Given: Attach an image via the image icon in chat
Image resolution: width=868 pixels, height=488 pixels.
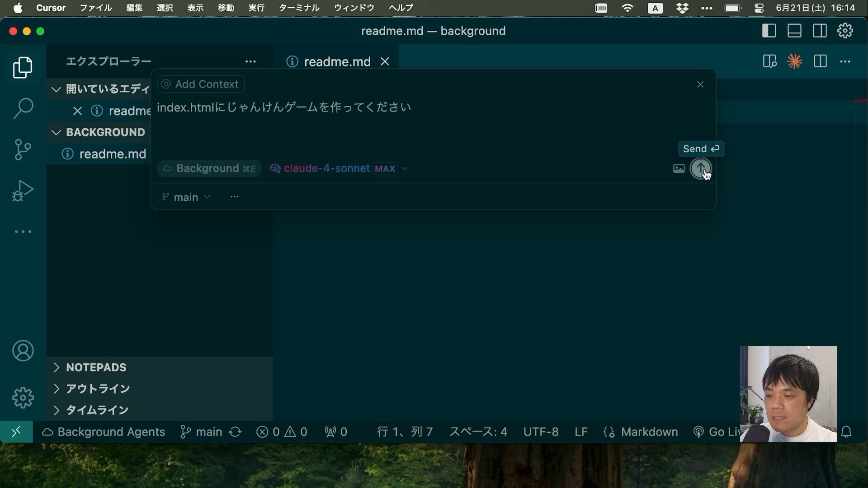Looking at the screenshot, I should 678,168.
